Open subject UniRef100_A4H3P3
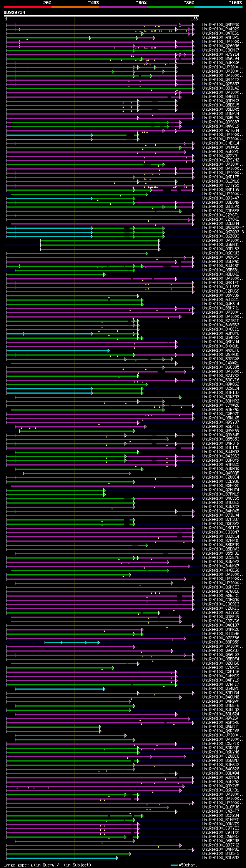Viewport: 246px width, 868px height. pos(221,37)
